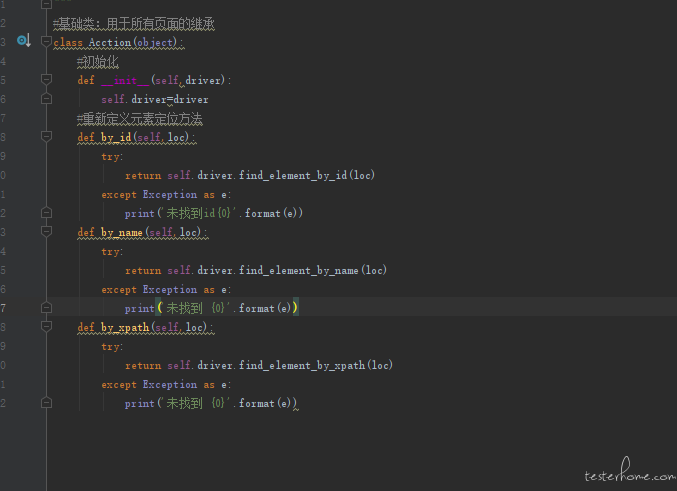
Task: Click the comment #重新定义元素定位方法
Action: (140, 118)
